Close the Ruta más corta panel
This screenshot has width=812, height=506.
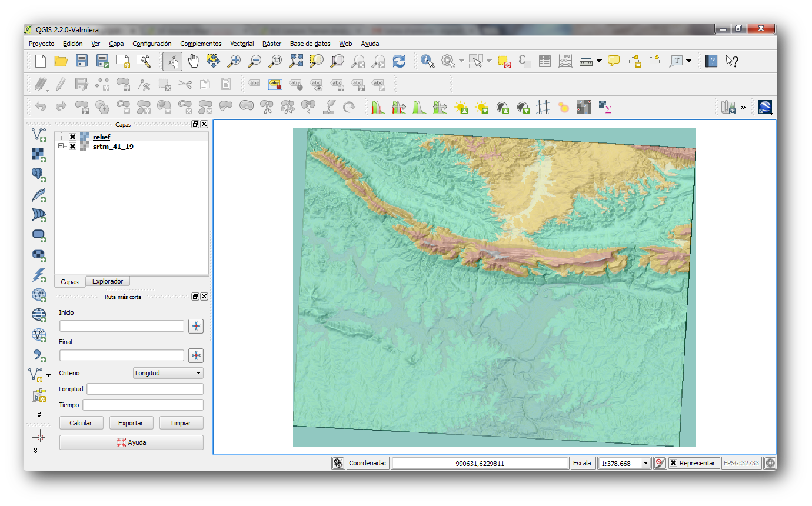point(204,297)
